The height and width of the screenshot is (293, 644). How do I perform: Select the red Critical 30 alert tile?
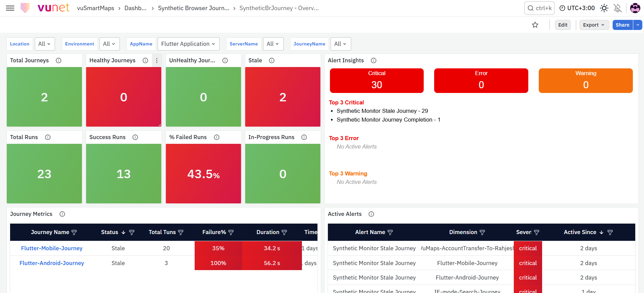(x=376, y=81)
